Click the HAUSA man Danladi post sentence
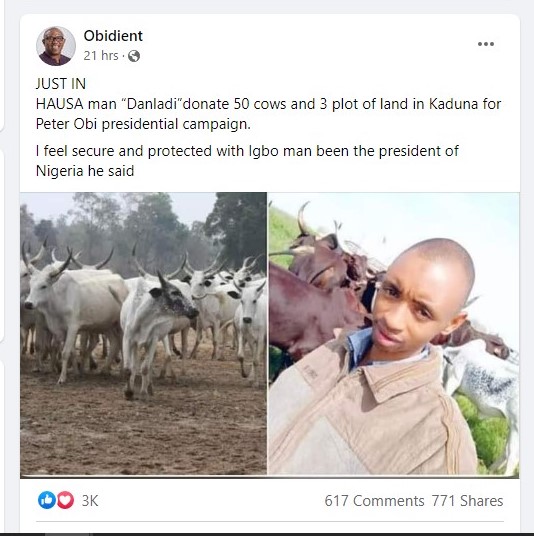Image resolution: width=534 pixels, height=536 pixels. [268, 104]
